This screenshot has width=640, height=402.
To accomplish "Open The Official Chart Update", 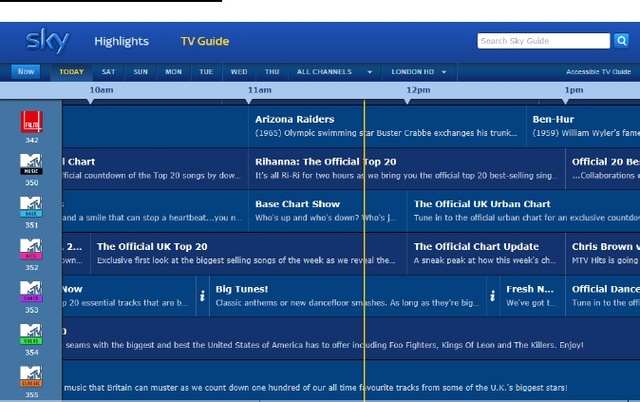I will pos(486,253).
